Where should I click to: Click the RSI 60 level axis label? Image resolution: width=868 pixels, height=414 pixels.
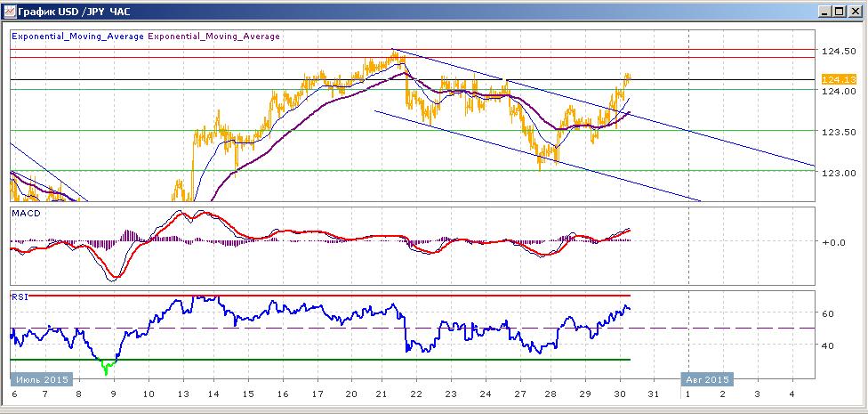coord(827,313)
